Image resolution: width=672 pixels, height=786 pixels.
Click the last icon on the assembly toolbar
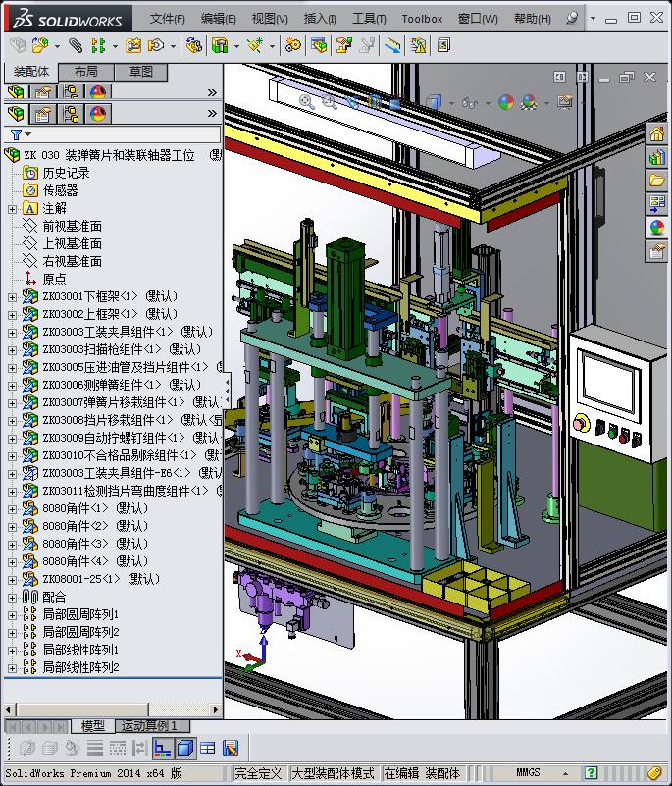point(443,45)
